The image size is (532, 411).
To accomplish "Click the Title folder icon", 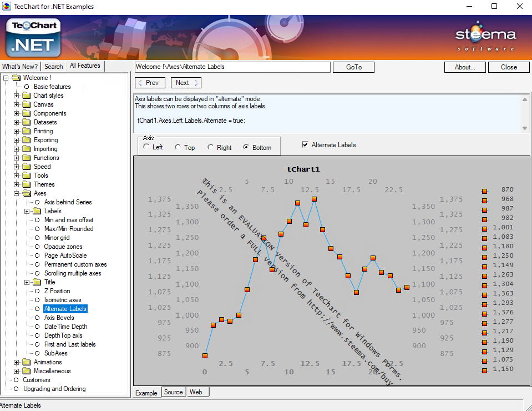I will (x=37, y=282).
